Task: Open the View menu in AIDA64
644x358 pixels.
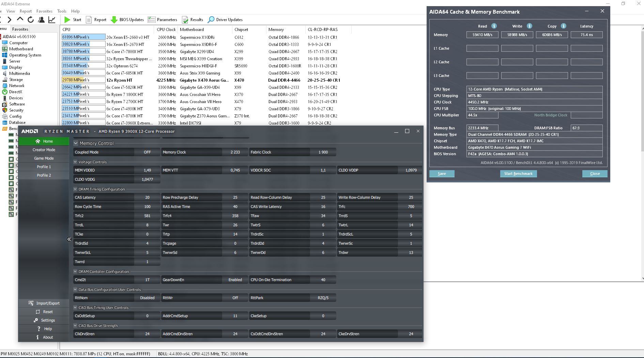Action: (x=11, y=11)
